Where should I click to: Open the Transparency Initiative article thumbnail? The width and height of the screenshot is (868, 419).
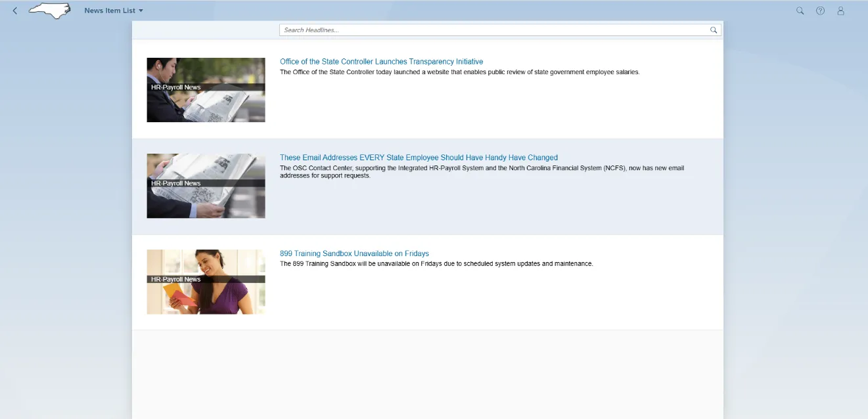(206, 105)
